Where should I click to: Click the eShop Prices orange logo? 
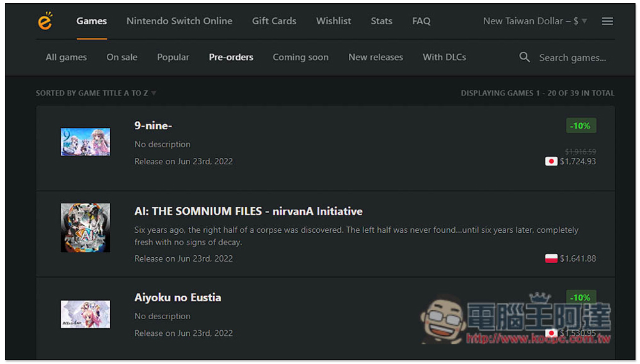tap(45, 21)
